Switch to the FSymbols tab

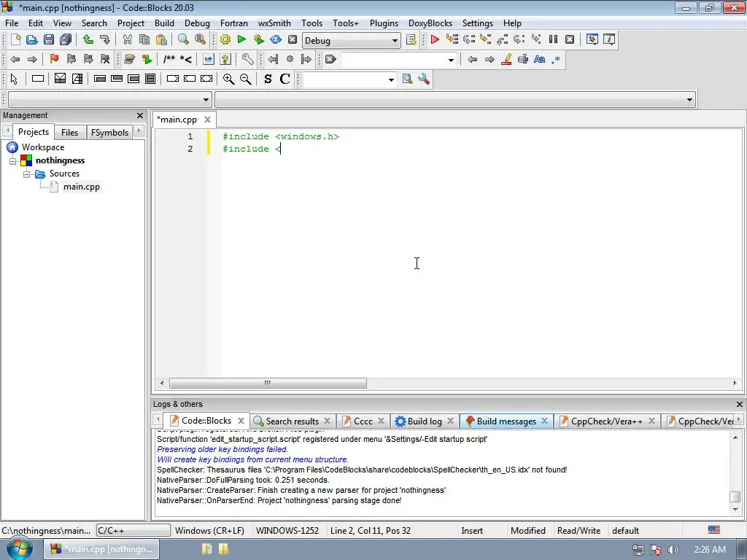click(109, 133)
